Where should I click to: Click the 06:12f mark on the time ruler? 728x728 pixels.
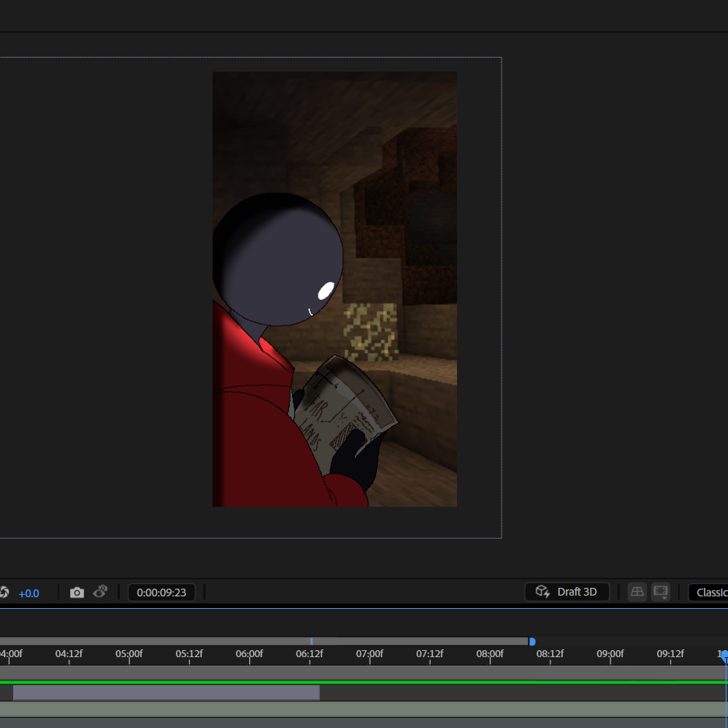coord(310,654)
